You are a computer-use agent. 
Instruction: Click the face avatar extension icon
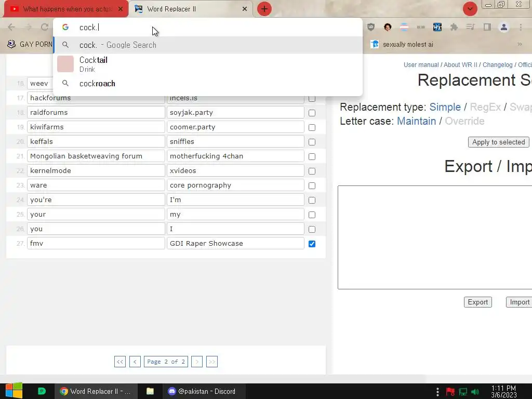pos(388,27)
